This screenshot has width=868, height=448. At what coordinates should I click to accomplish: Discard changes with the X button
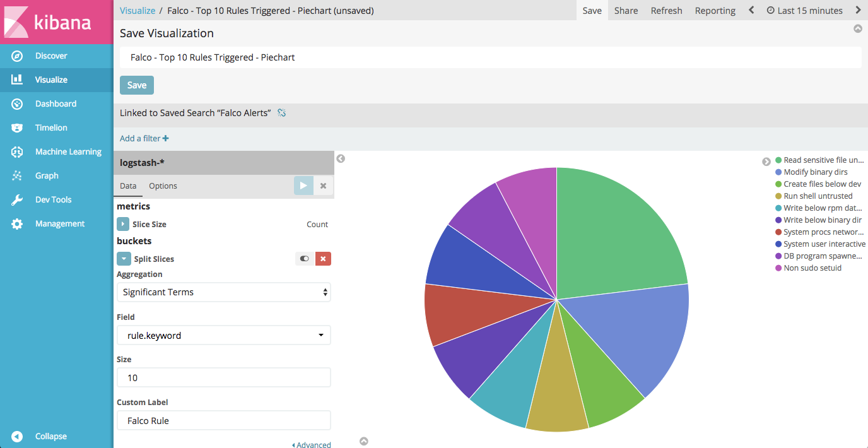[323, 186]
